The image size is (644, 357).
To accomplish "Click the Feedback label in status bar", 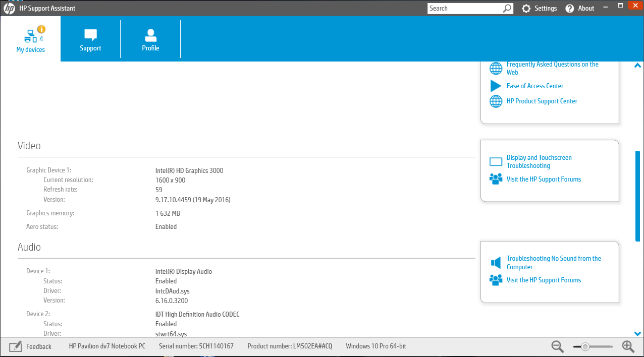I will 39,346.
